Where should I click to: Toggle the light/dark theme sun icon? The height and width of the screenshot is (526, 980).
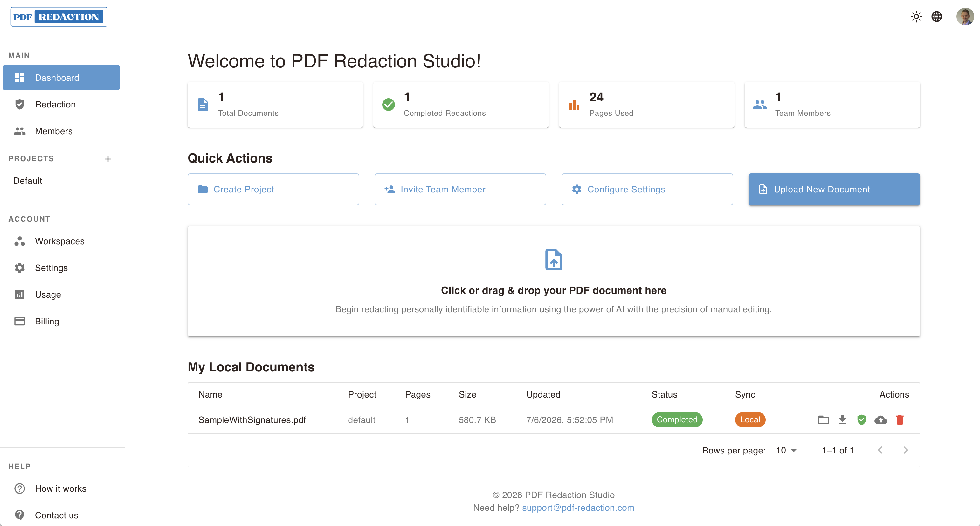point(916,17)
